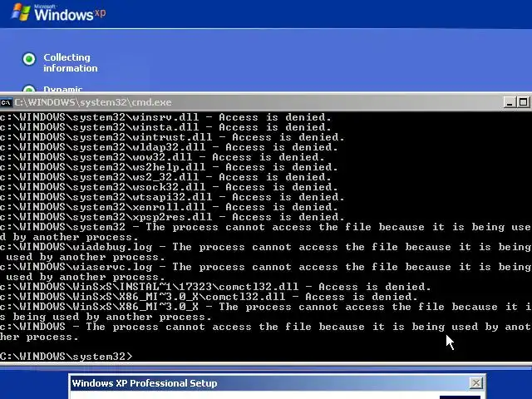Click the X86_MI~3.0_X\comctl32.dll access denied line
This screenshot has height=399, width=532.
point(209,297)
